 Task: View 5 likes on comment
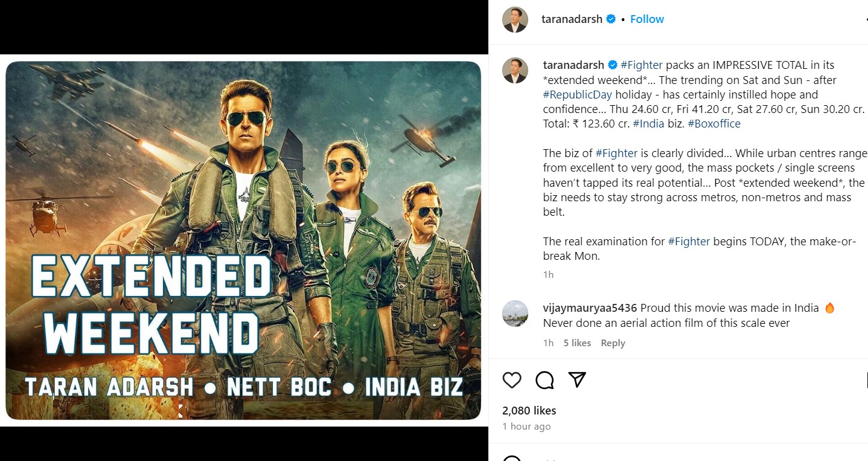pyautogui.click(x=577, y=343)
